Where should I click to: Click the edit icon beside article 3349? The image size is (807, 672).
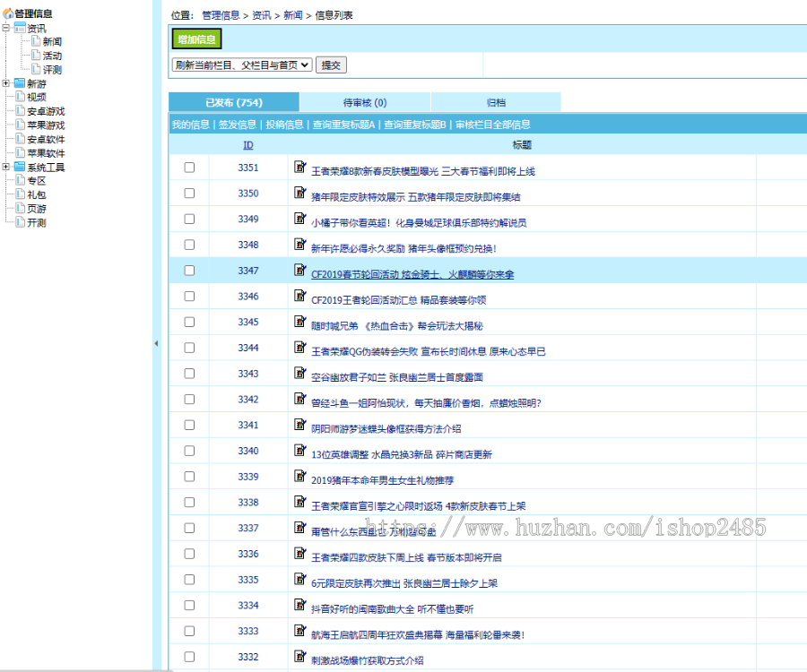[x=300, y=218]
